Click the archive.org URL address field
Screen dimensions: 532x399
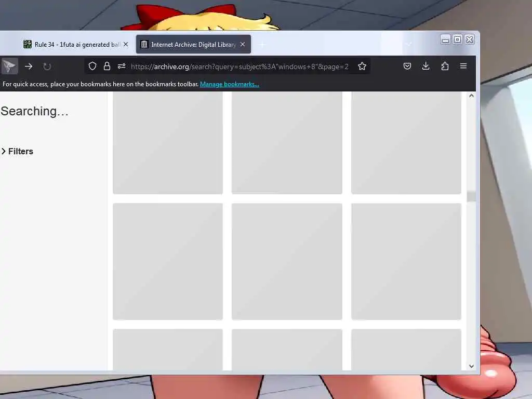[x=240, y=66]
